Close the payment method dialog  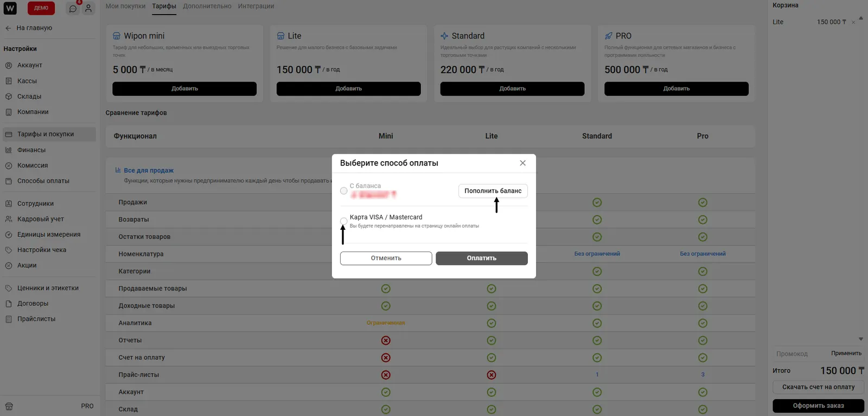click(x=522, y=163)
